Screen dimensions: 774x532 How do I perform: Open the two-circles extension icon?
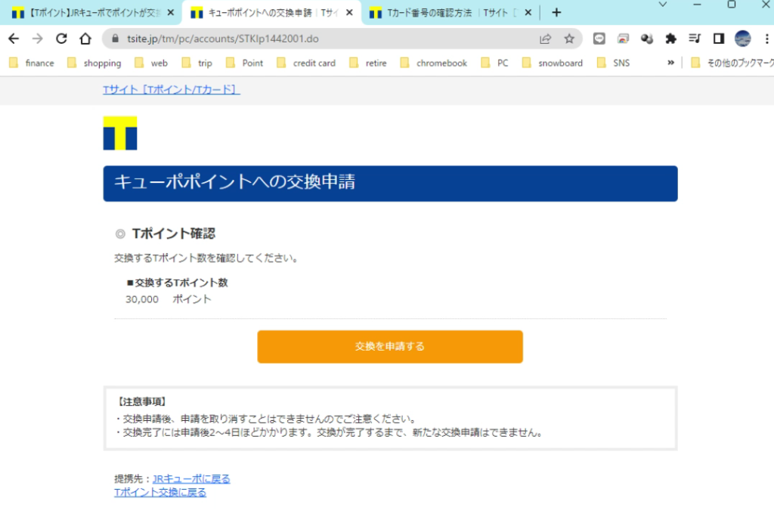[x=647, y=39]
